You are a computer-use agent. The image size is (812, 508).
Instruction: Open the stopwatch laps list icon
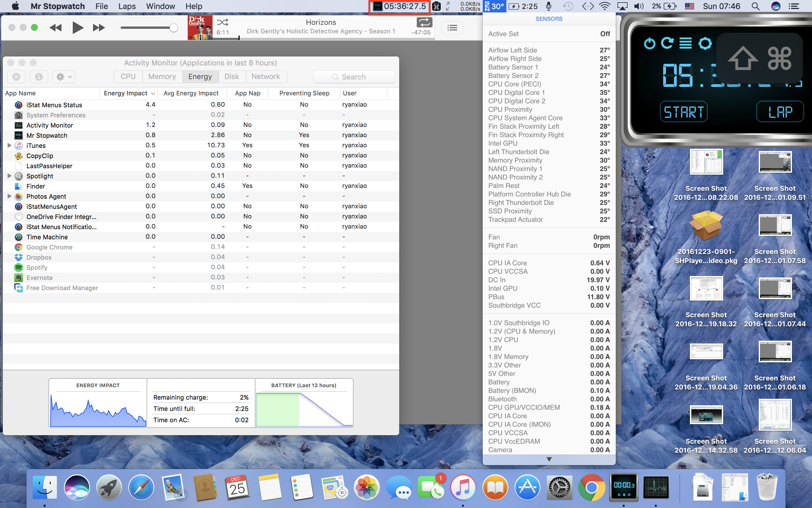(685, 43)
